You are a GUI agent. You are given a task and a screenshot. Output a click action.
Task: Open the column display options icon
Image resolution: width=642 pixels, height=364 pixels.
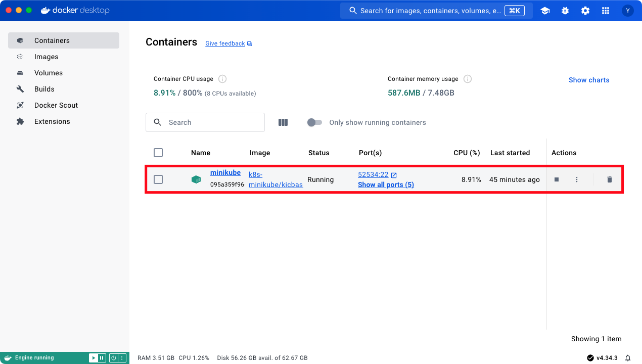coord(283,122)
